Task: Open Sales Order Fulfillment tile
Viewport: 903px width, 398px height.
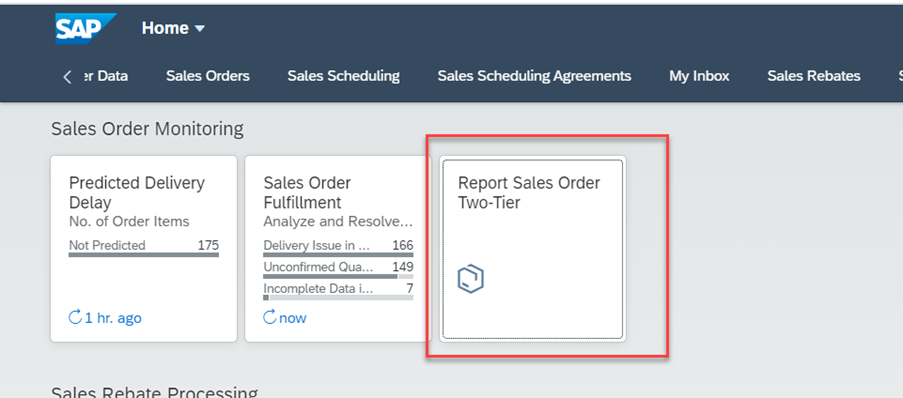Action: coord(338,248)
